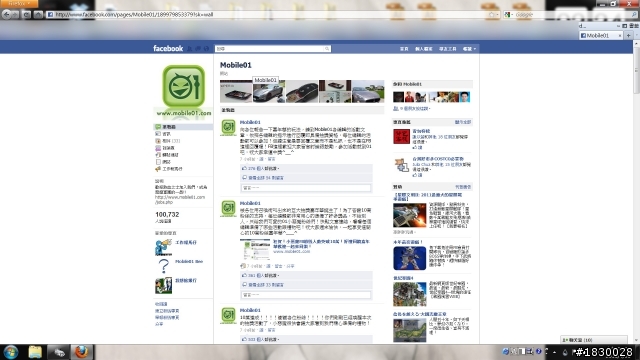Open Mobile01 avatar on post with 278 likes

tap(228, 127)
